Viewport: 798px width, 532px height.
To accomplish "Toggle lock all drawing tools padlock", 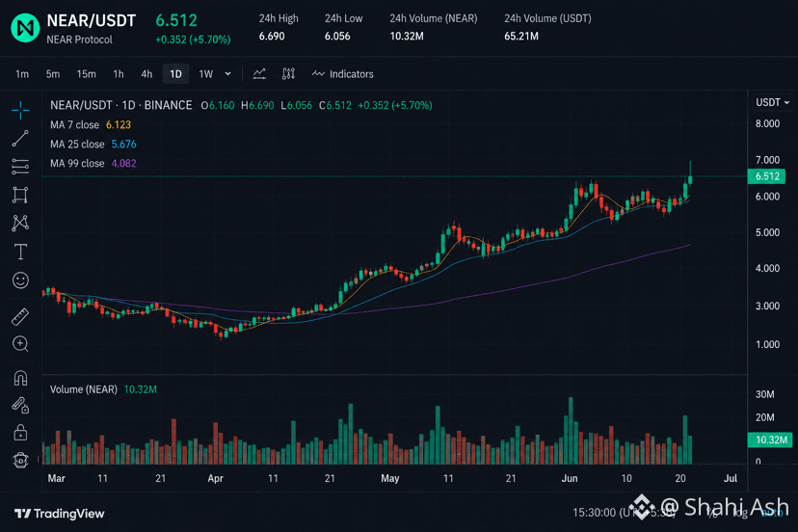I will pos(20,433).
